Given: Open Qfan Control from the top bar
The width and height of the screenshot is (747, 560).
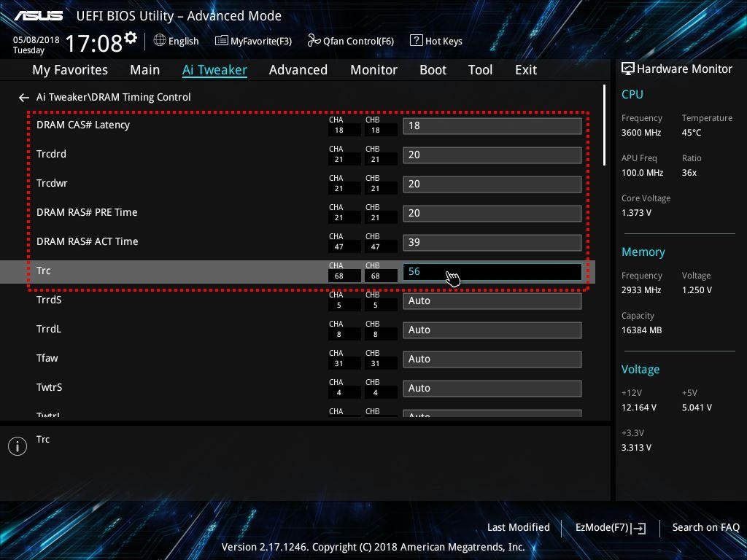Looking at the screenshot, I should (x=350, y=41).
